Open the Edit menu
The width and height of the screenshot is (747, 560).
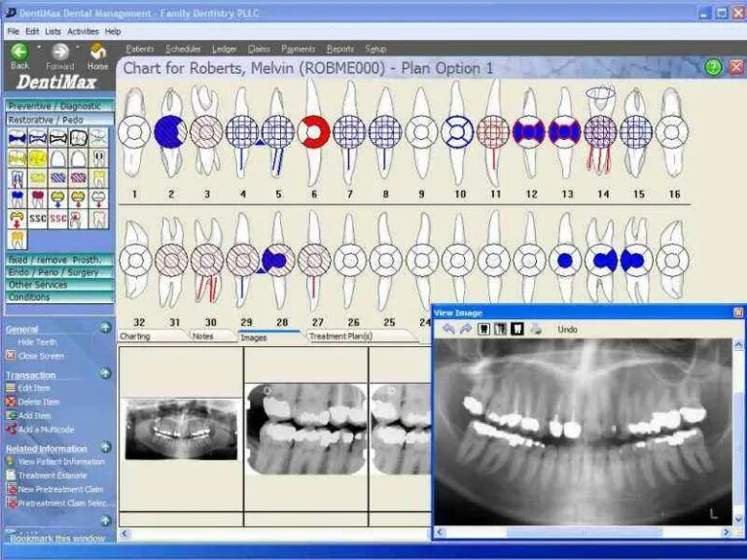click(x=32, y=31)
